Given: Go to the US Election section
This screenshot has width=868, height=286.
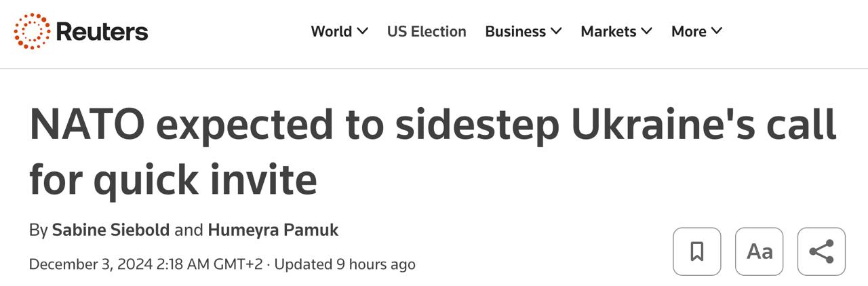Looking at the screenshot, I should coord(427,31).
